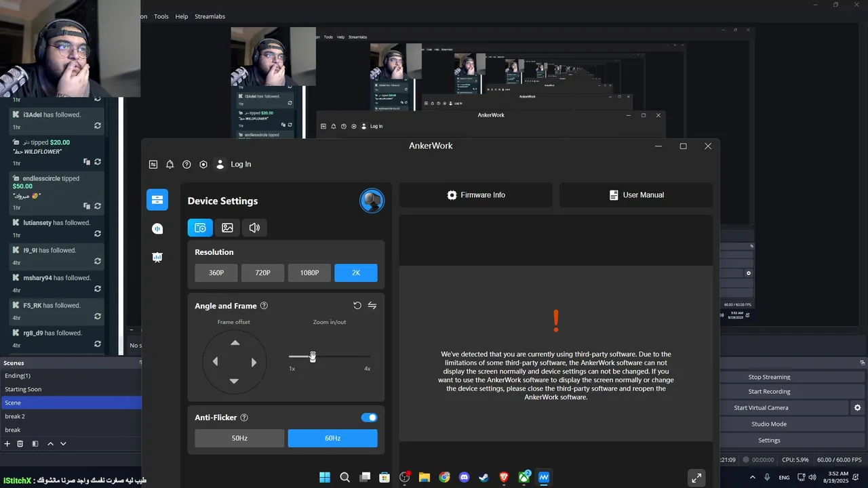Open the User Manual
The image size is (868, 488).
click(x=636, y=195)
